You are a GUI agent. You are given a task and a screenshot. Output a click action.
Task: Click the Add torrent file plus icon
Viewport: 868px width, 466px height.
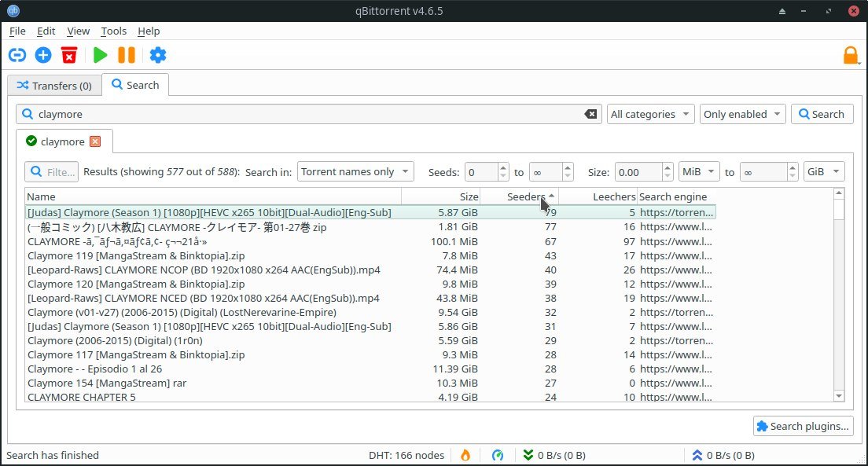43,55
